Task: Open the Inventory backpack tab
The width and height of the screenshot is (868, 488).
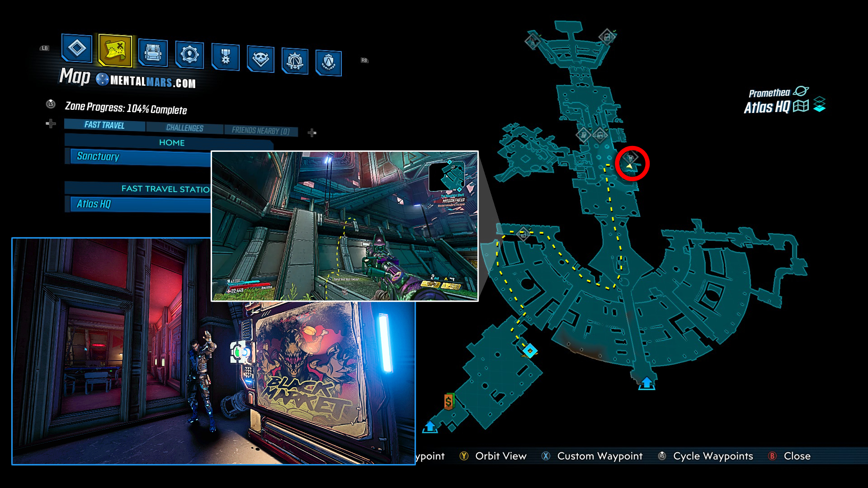Action: (x=153, y=53)
